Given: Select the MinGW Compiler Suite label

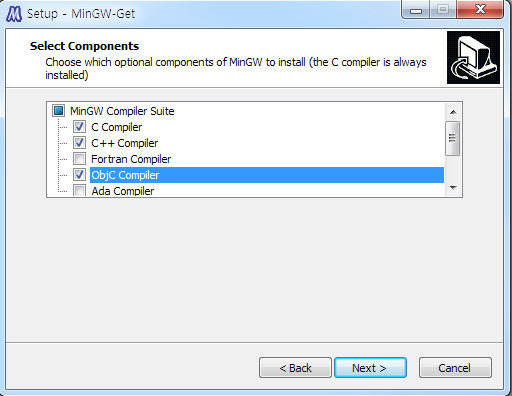Looking at the screenshot, I should (x=122, y=111).
